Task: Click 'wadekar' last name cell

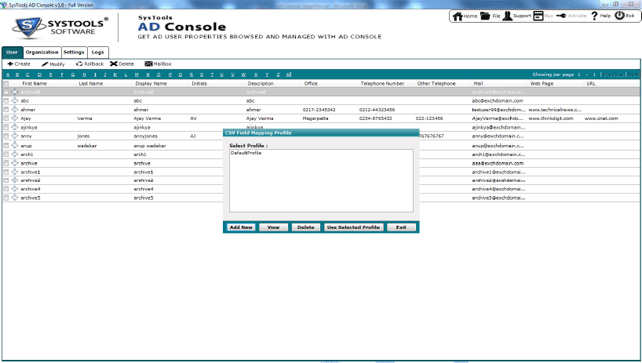Action: (x=87, y=146)
